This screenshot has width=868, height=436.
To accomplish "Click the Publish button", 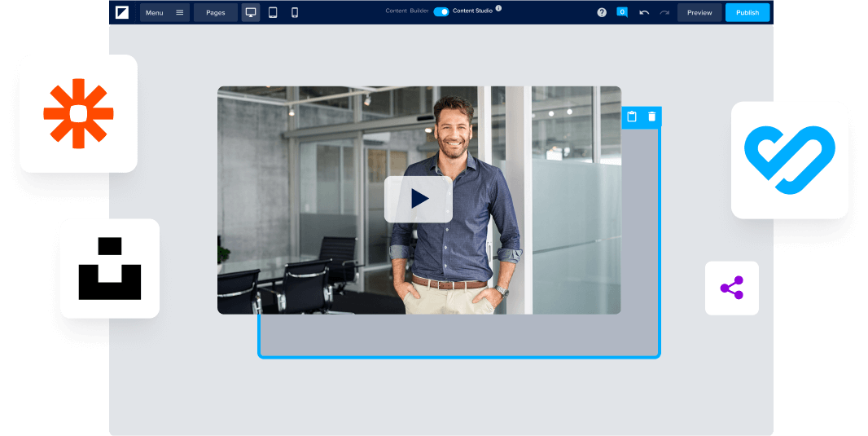I will (x=747, y=12).
